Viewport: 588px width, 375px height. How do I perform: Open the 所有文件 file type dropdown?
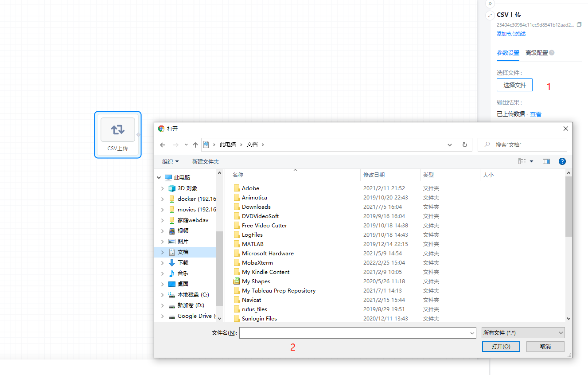(x=523, y=333)
